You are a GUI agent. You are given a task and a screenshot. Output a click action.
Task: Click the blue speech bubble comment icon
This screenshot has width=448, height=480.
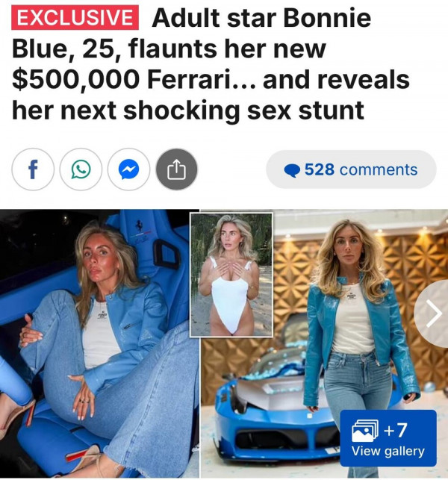click(x=291, y=170)
